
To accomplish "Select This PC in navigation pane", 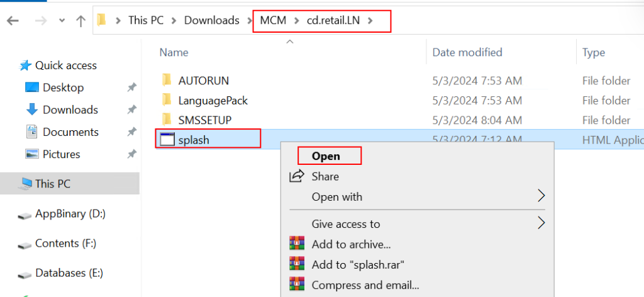I will pos(53,184).
